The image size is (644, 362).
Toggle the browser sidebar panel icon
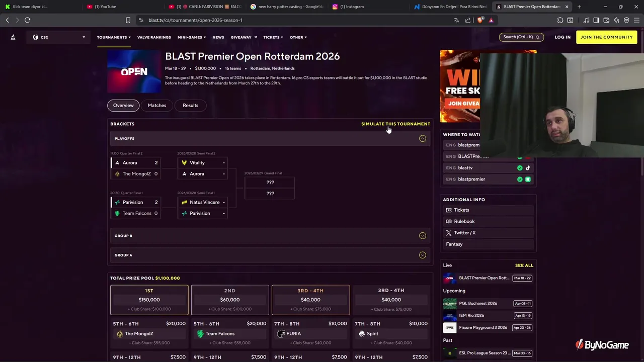596,20
